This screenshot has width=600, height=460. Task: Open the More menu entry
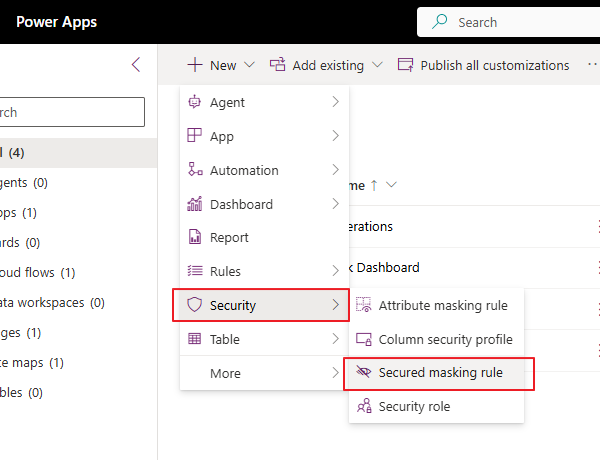pos(264,373)
